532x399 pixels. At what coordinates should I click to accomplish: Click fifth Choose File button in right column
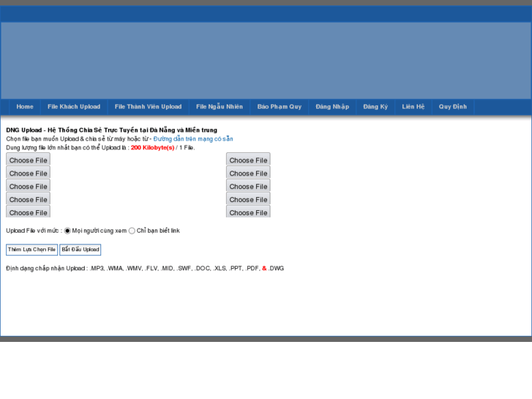(248, 212)
